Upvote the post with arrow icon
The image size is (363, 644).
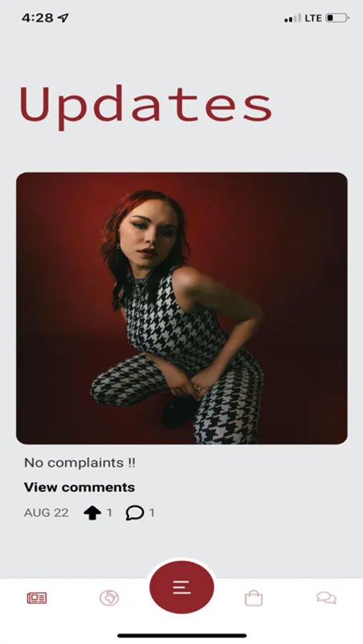point(92,512)
